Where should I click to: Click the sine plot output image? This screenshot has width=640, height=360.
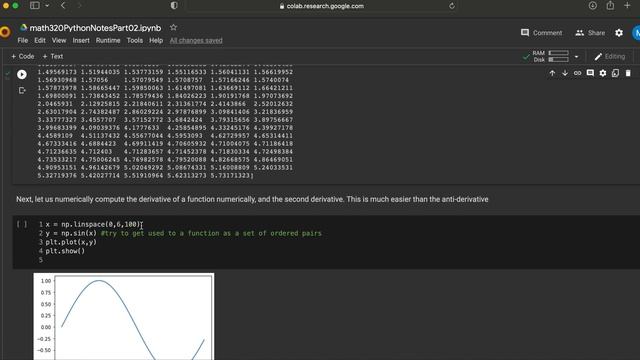[x=124, y=317]
